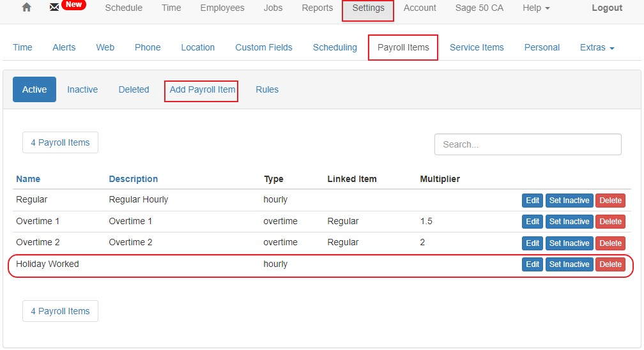Open the Reports menu
This screenshot has height=350, width=644.
[x=318, y=8]
